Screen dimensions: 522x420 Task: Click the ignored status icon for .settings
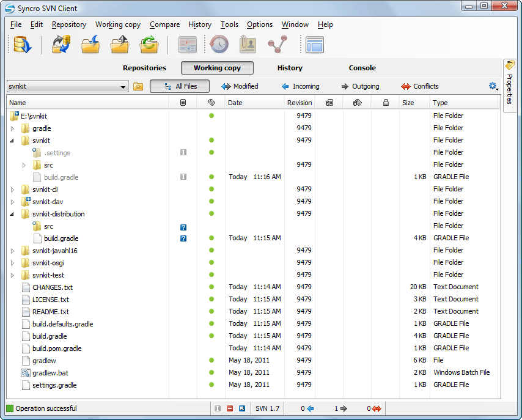click(183, 152)
